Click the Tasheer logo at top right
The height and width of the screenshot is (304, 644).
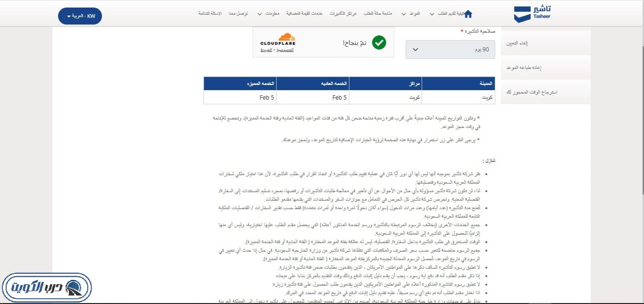click(x=531, y=14)
